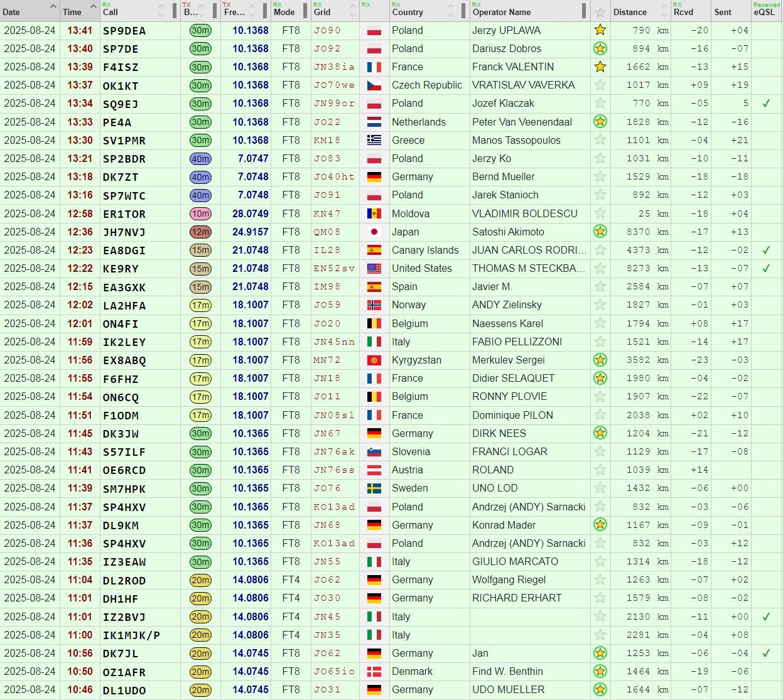
Task: Click the Operator Name column header
Action: (x=501, y=12)
